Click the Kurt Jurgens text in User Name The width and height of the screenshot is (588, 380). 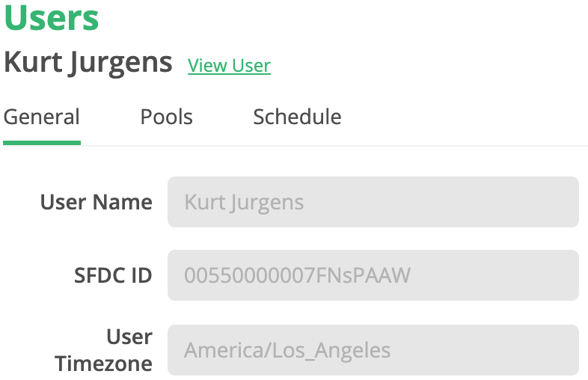click(x=244, y=202)
